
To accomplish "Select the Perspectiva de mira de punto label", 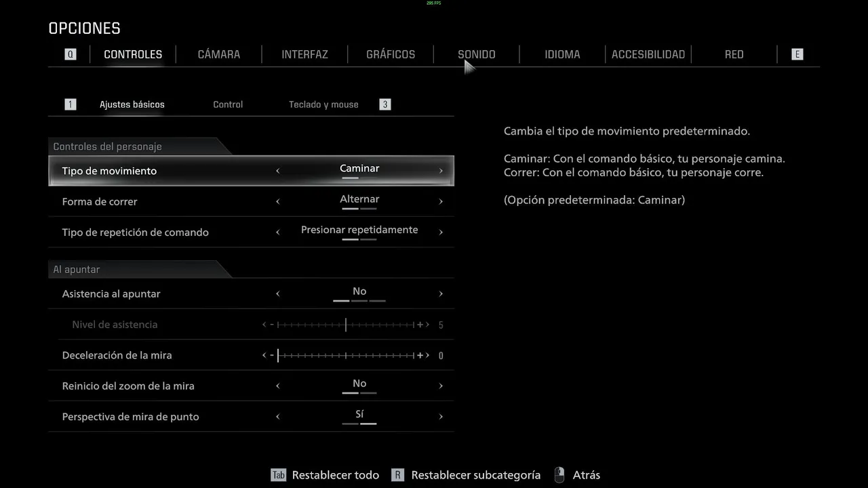I will click(x=130, y=416).
